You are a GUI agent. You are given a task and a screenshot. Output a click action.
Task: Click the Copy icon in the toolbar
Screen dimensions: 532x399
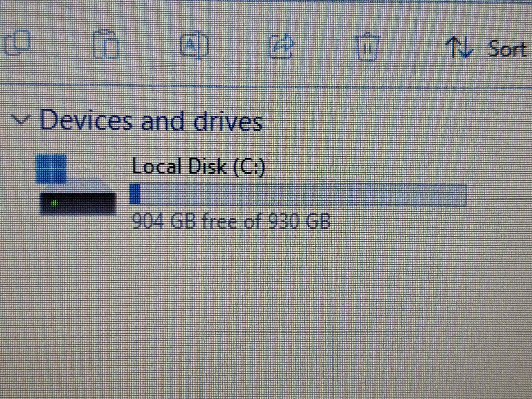(17, 43)
